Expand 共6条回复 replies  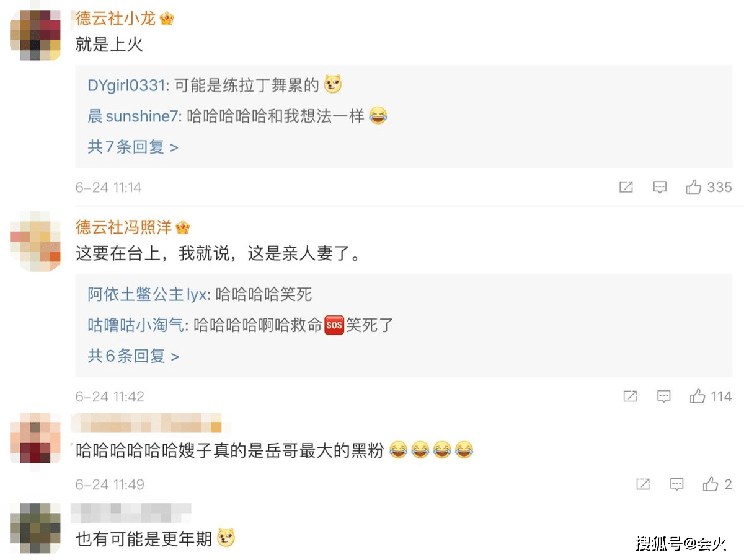click(133, 356)
